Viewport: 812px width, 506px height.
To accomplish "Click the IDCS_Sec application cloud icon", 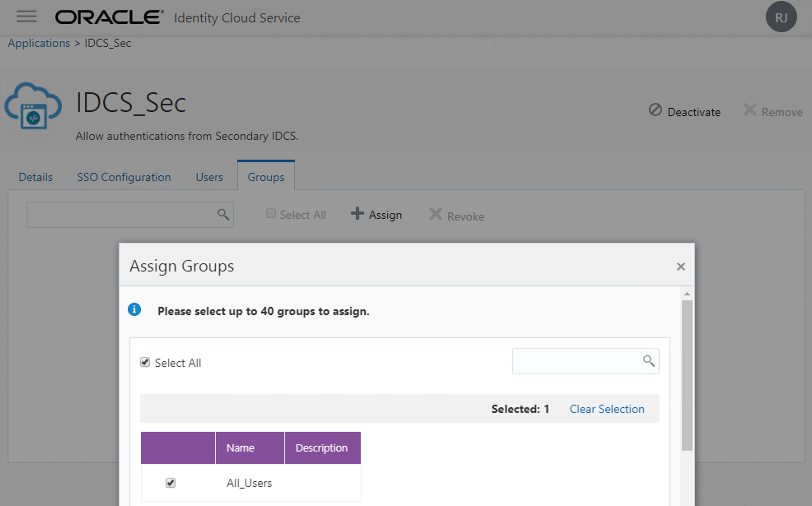I will 33,106.
